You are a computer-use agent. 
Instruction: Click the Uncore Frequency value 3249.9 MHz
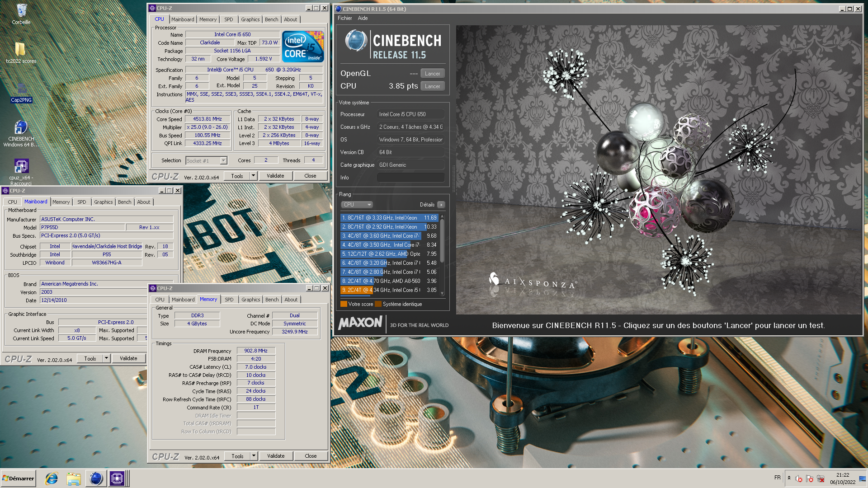click(x=295, y=332)
